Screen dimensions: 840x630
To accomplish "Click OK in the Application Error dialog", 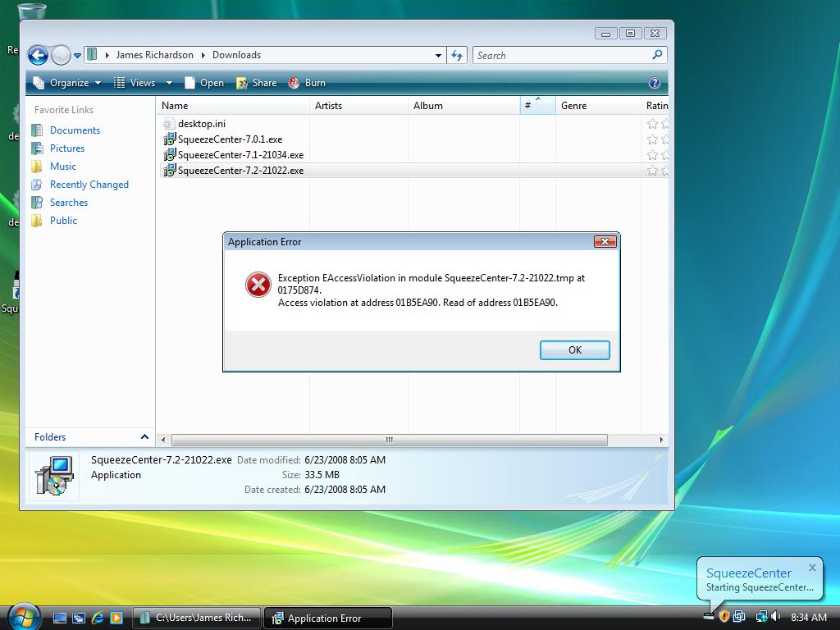I will coord(574,350).
